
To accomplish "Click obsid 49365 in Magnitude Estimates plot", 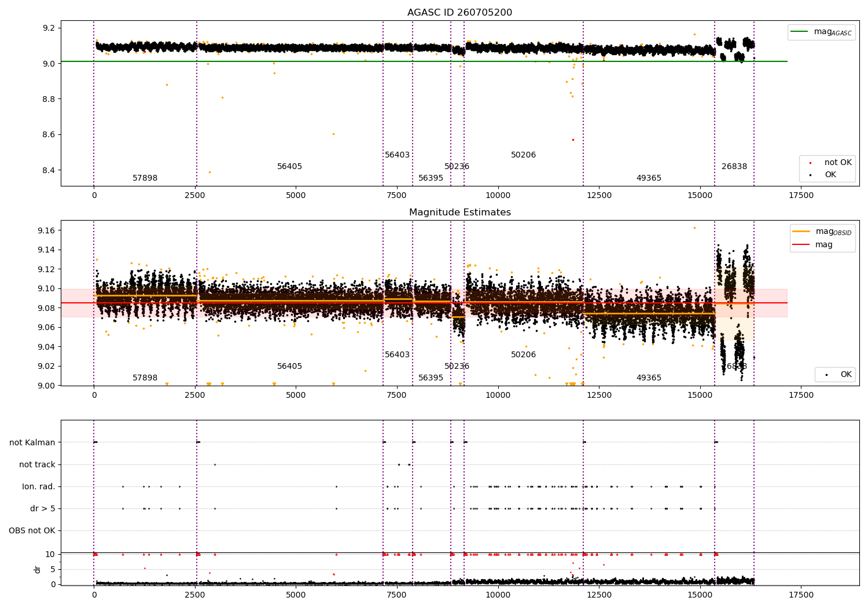I will [649, 378].
